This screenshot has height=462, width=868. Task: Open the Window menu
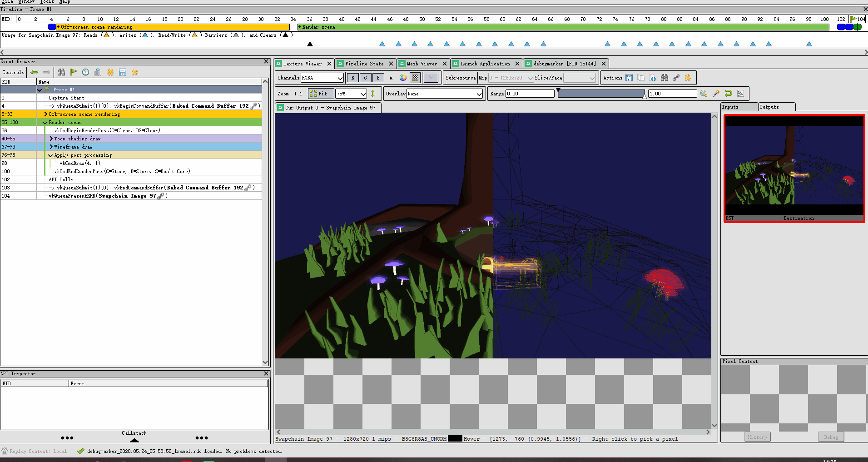tap(26, 2)
